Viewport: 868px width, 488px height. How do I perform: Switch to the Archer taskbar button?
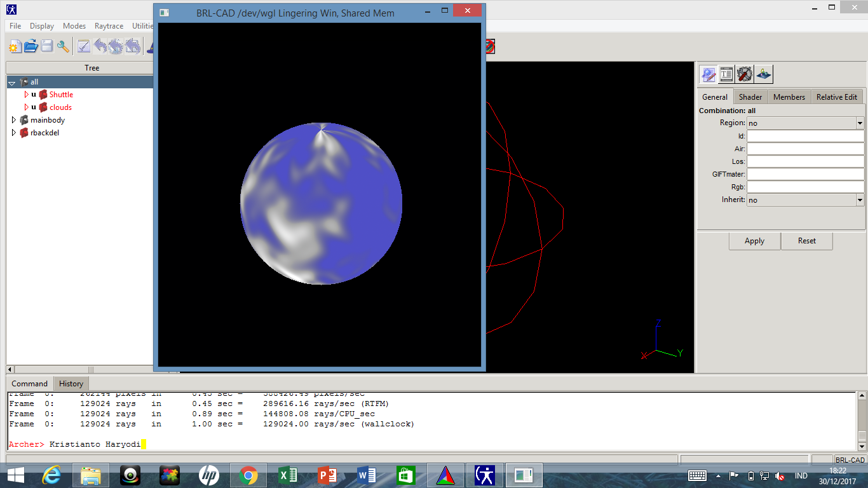pyautogui.click(x=485, y=475)
